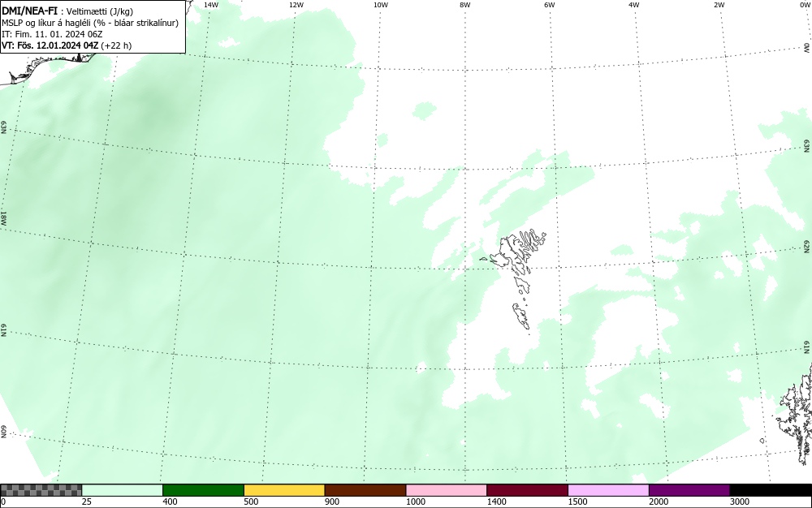Click the purple 2000–3000 legend swatch

[689, 490]
